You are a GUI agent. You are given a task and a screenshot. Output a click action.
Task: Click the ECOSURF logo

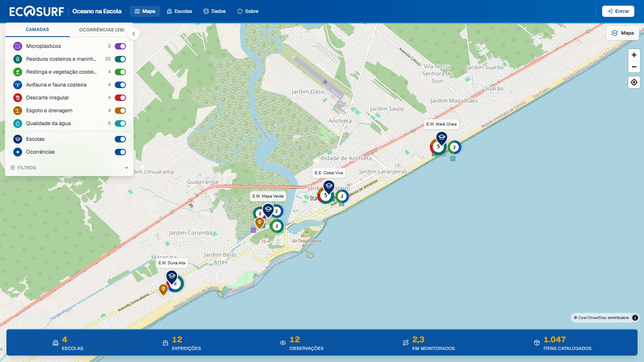pos(37,11)
